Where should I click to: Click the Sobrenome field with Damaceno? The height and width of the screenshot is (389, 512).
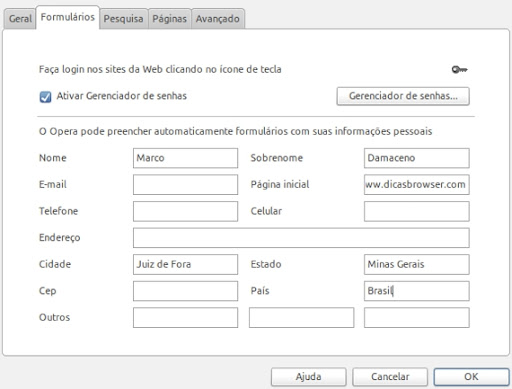click(417, 158)
